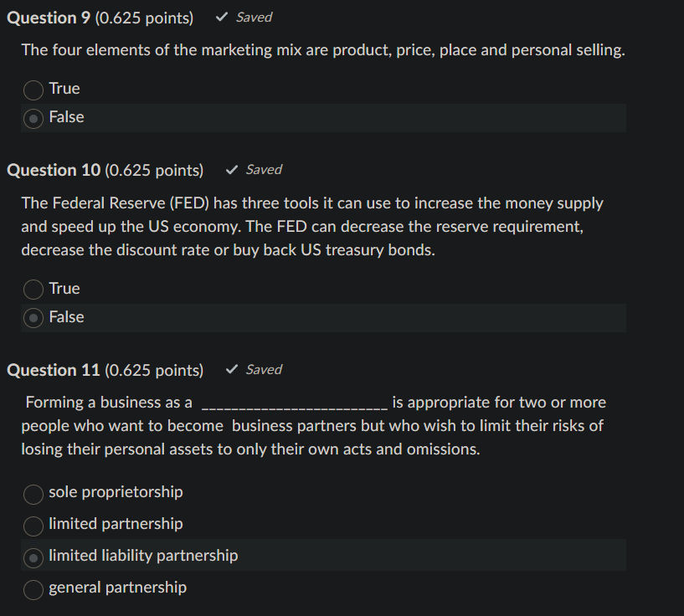This screenshot has height=616, width=684.
Task: Click the Federal Reserve question paragraph
Action: [x=312, y=226]
